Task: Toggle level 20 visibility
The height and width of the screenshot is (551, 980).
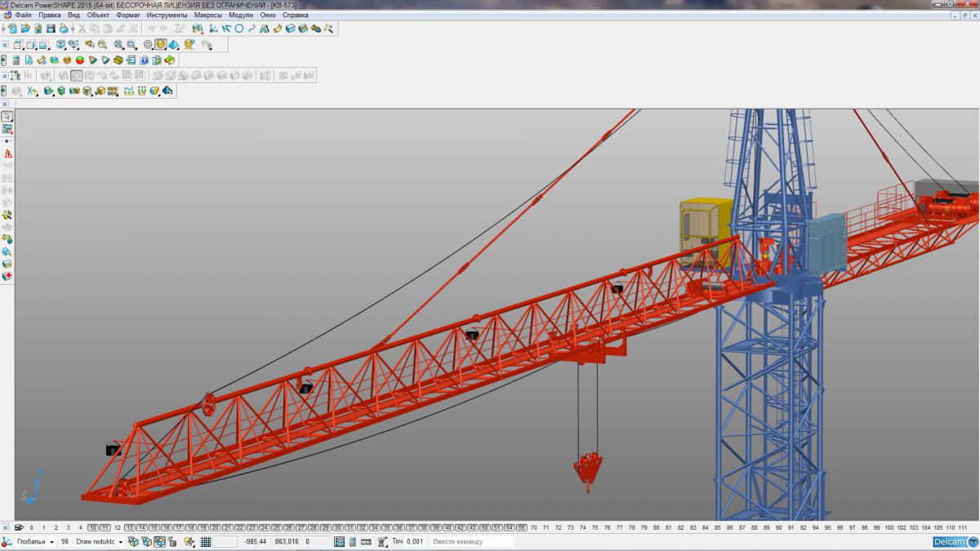Action: click(x=216, y=528)
